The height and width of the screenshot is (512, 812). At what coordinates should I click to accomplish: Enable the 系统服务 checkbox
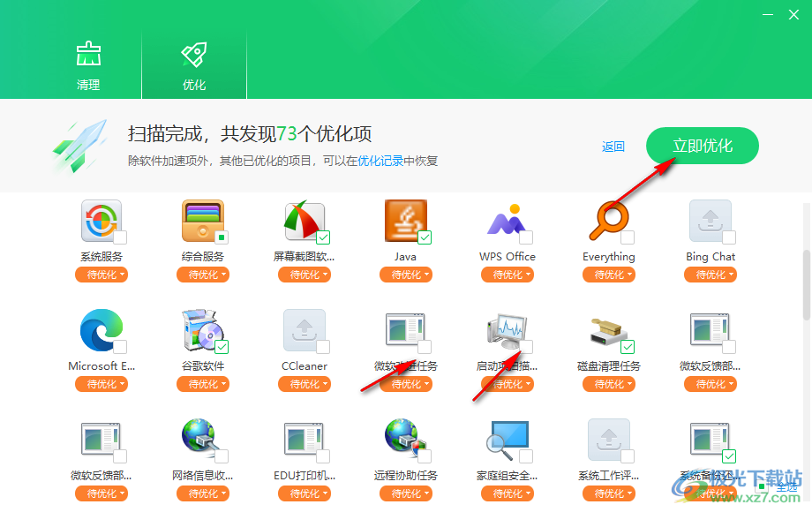point(119,237)
